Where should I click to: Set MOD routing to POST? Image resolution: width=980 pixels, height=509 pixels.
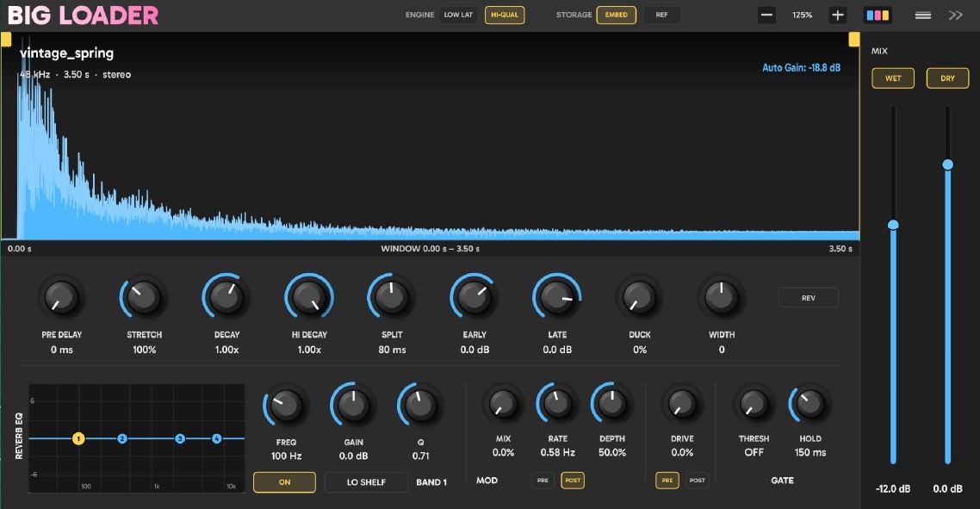point(573,481)
